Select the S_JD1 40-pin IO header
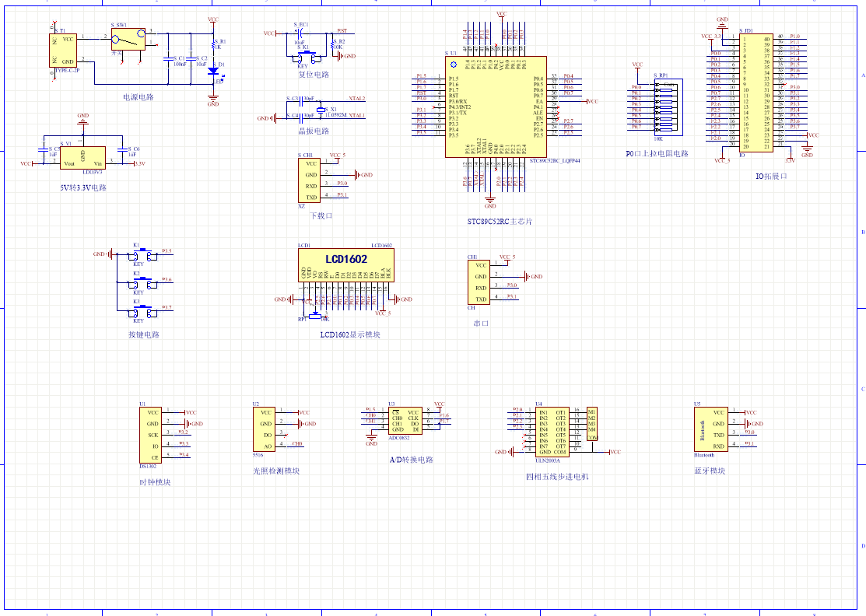This screenshot has height=616, width=866. (x=756, y=93)
